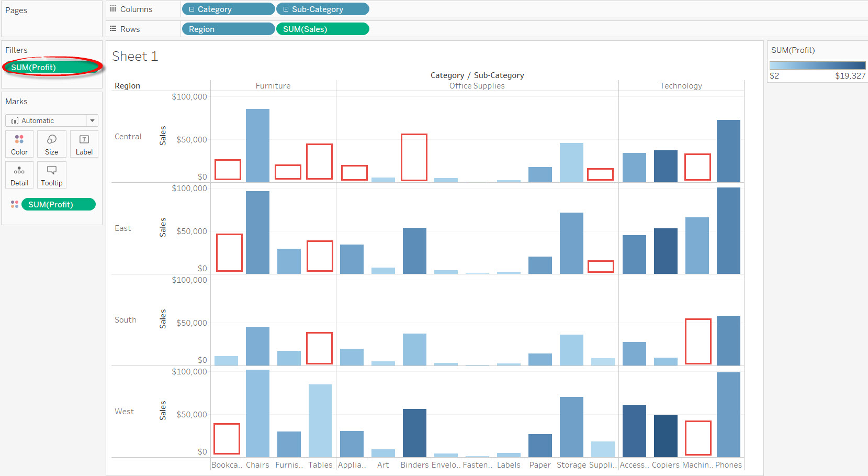Click the Sheet 1 title
The width and height of the screenshot is (868, 476).
tap(135, 56)
